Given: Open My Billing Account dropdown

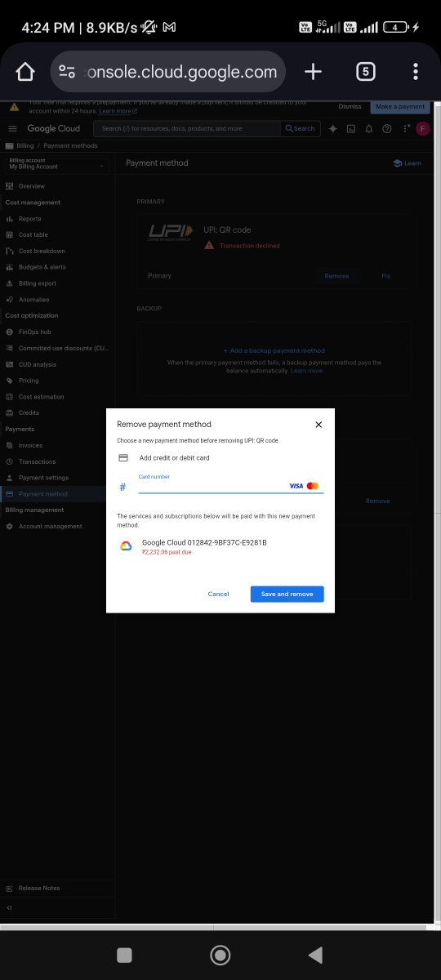Looking at the screenshot, I should click(56, 164).
